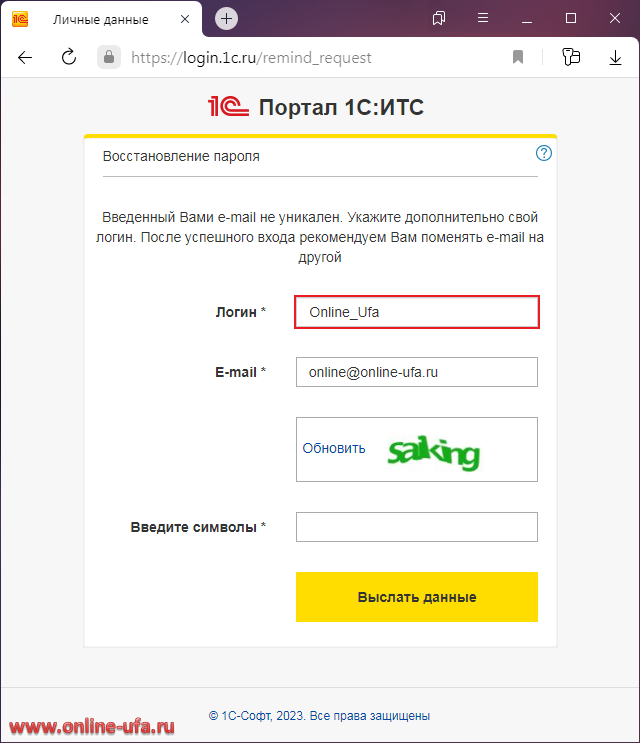Screen dimensions: 640x743
Task: Open the downloads arrow icon
Action: 615,57
